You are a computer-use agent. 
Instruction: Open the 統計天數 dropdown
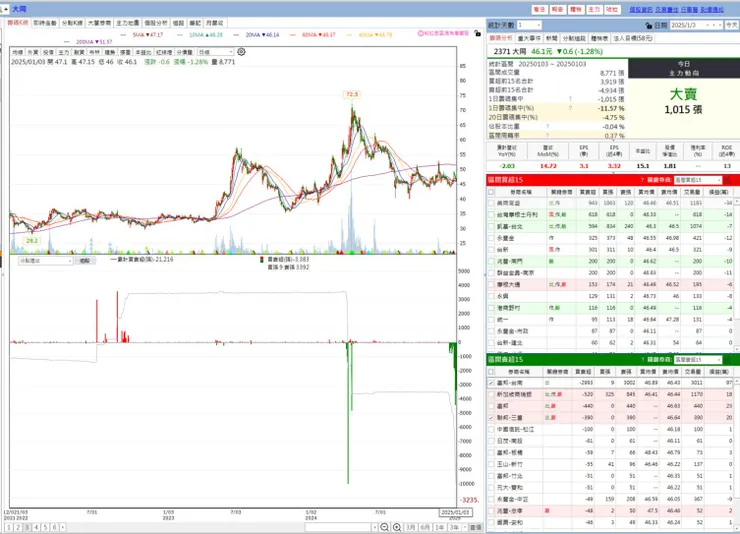pos(529,25)
